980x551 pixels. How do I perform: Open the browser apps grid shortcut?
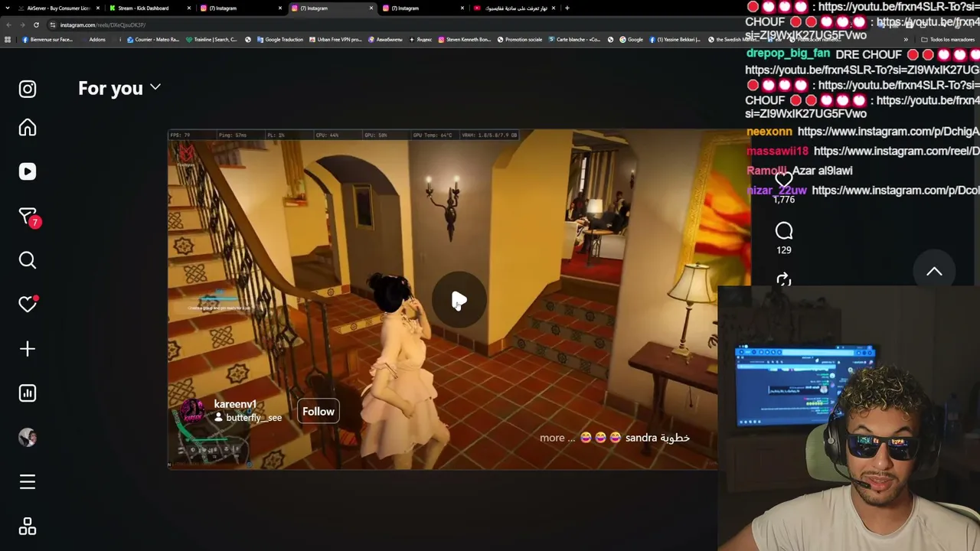(8, 40)
